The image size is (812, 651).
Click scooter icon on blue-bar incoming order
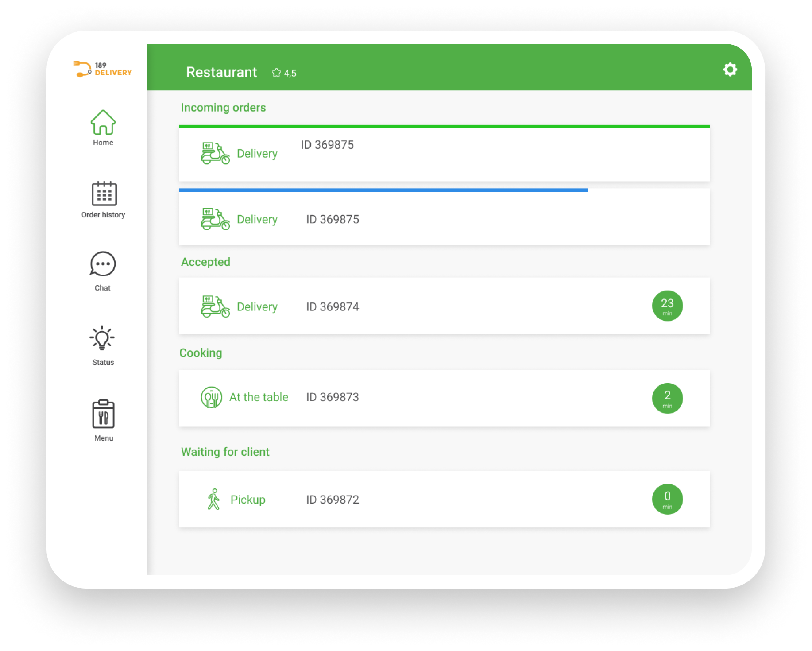point(215,219)
